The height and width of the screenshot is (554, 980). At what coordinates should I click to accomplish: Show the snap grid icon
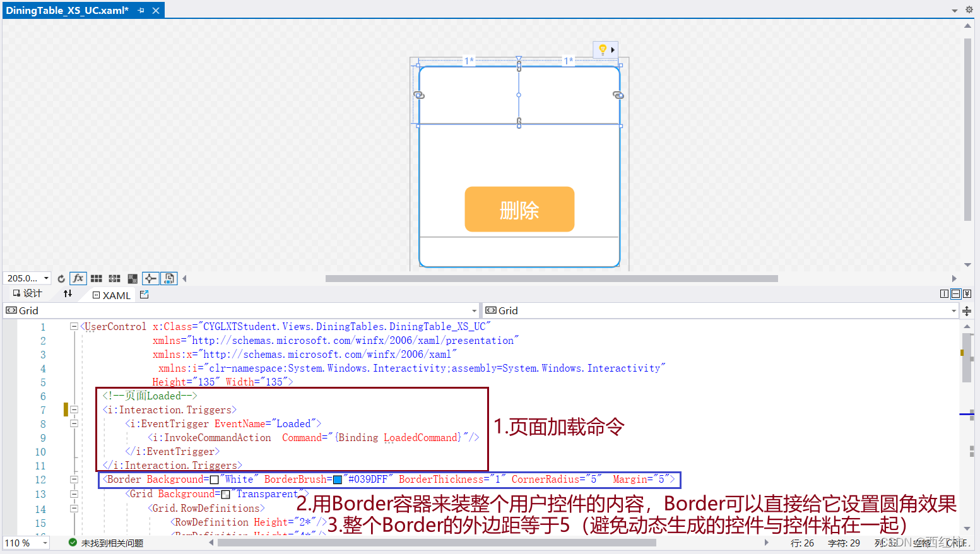click(97, 278)
